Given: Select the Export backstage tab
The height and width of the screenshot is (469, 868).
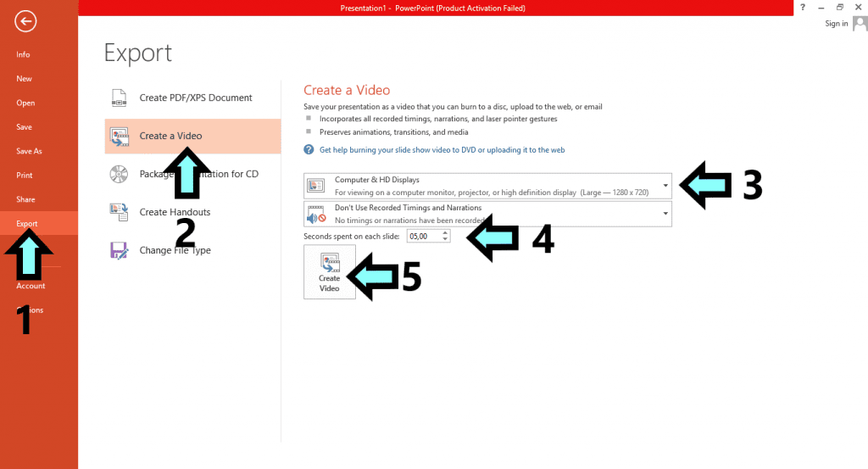Looking at the screenshot, I should 39,223.
